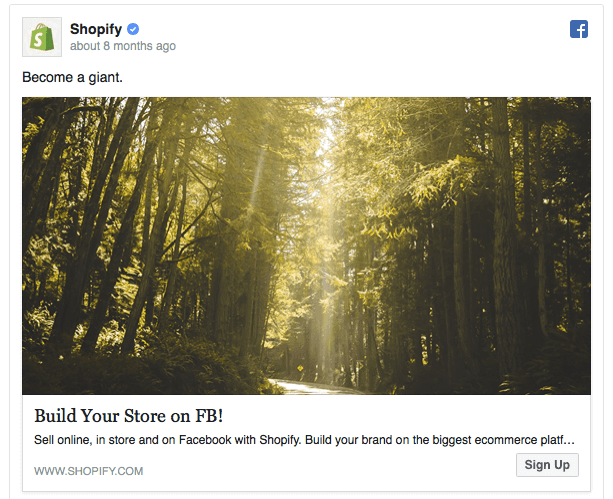Click the word 'Facebook' in the description

205,440
